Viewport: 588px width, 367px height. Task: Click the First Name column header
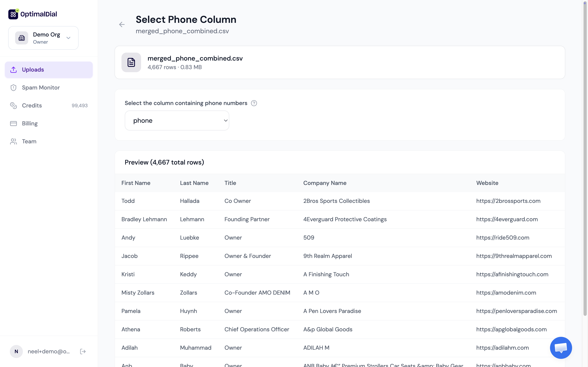pos(136,183)
